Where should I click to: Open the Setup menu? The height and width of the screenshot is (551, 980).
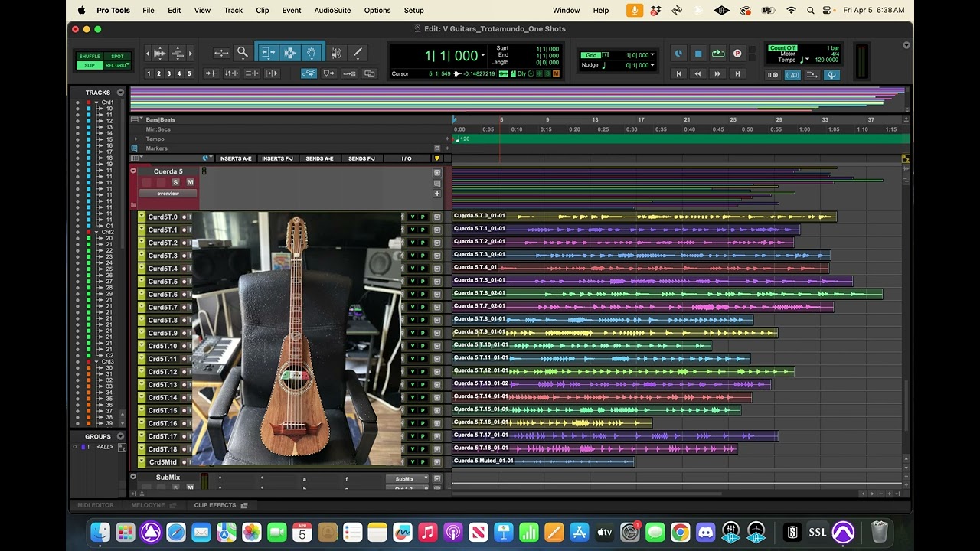click(413, 10)
